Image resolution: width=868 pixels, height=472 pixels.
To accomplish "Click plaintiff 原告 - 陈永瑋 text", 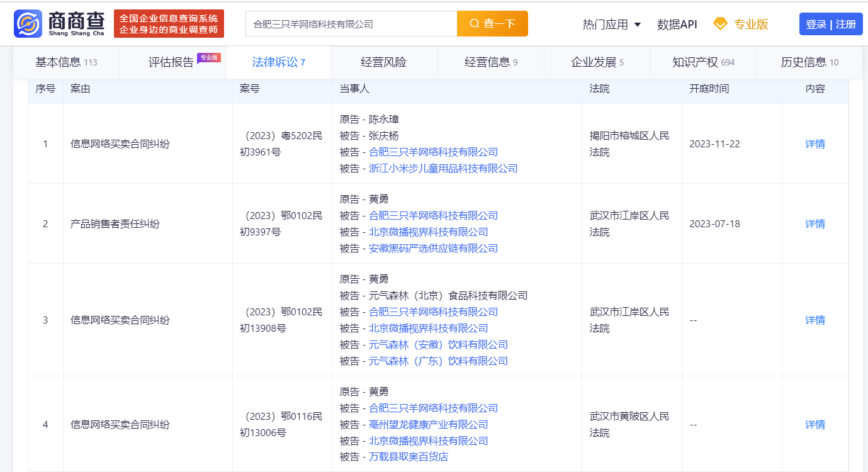I will [x=369, y=119].
